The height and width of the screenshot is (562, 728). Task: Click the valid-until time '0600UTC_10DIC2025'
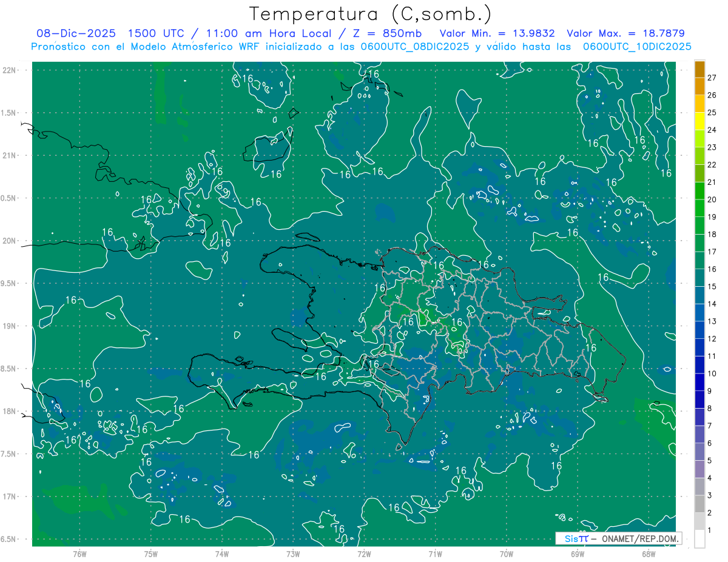[x=638, y=47]
